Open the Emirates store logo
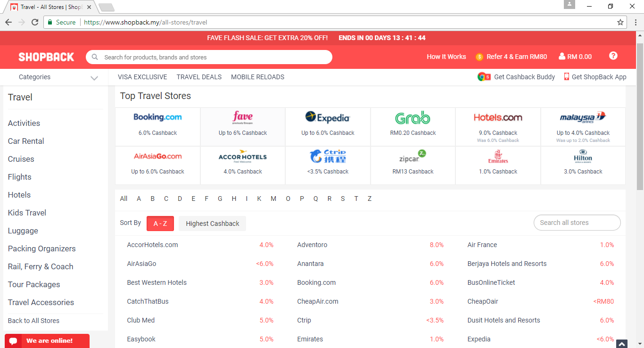Screen dimensions: 644x348 click(x=498, y=157)
